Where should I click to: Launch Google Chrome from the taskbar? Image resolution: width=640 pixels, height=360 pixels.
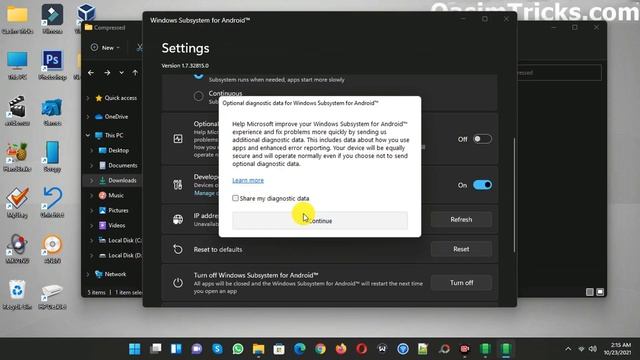[x=320, y=349]
